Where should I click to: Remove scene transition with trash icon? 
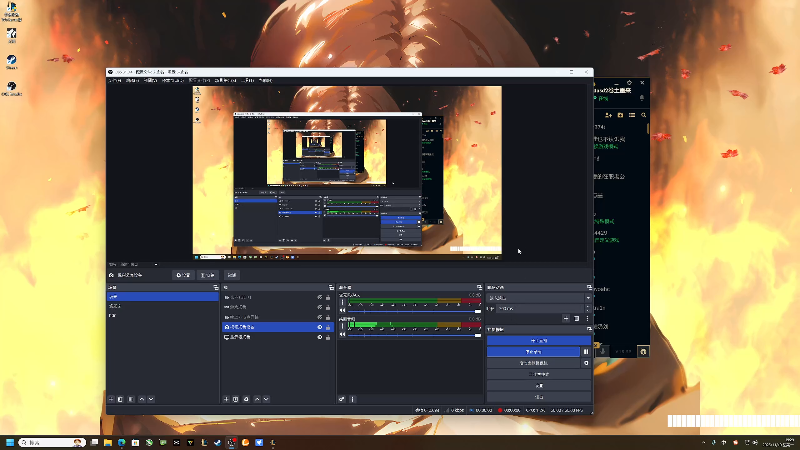coord(577,318)
